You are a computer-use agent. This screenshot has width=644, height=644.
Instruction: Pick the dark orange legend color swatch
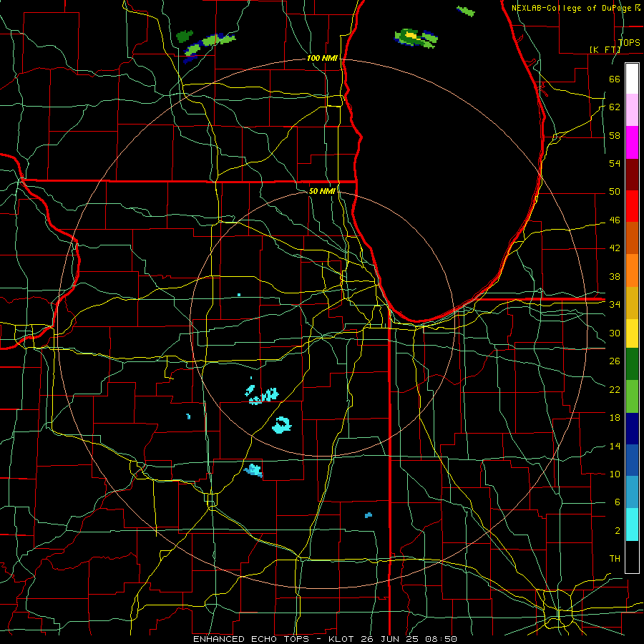632,238
